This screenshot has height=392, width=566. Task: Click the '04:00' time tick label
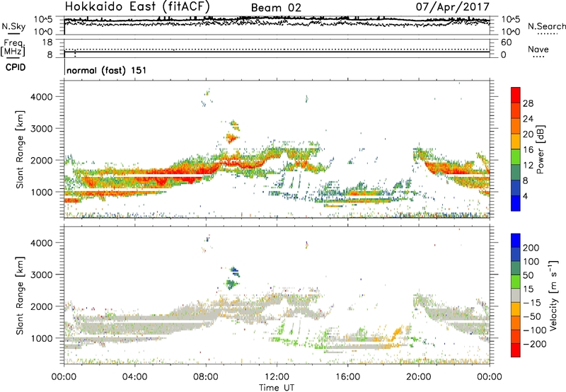135,377
